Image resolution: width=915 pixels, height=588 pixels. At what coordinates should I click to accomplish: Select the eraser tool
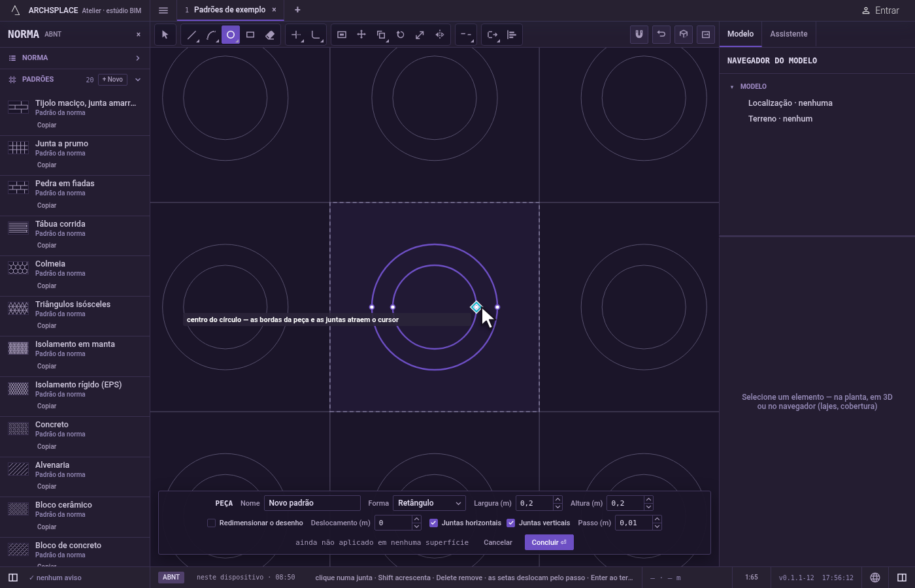270,35
